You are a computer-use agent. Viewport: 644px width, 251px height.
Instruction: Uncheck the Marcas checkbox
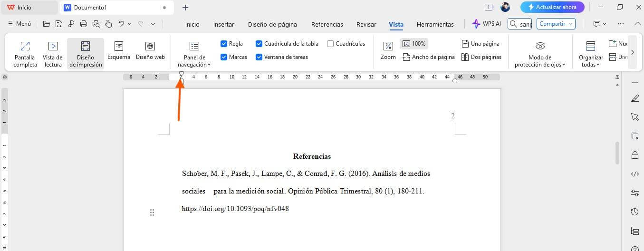tap(224, 57)
